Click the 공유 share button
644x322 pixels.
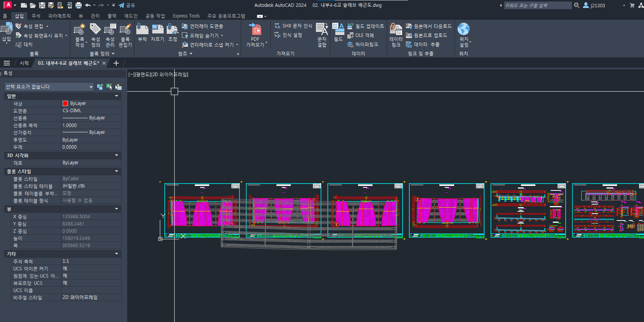click(127, 5)
